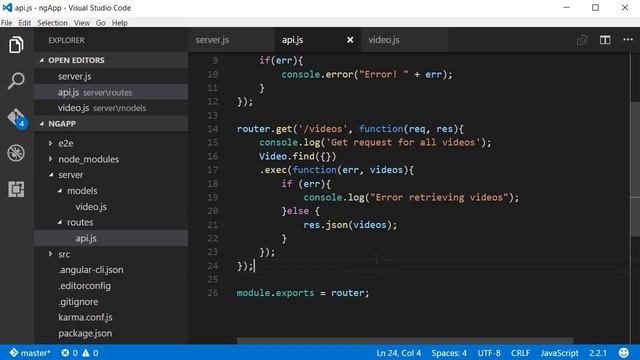Screen dimensions: 640x360
Task: Change file encoding UTF-8
Action: tap(489, 353)
